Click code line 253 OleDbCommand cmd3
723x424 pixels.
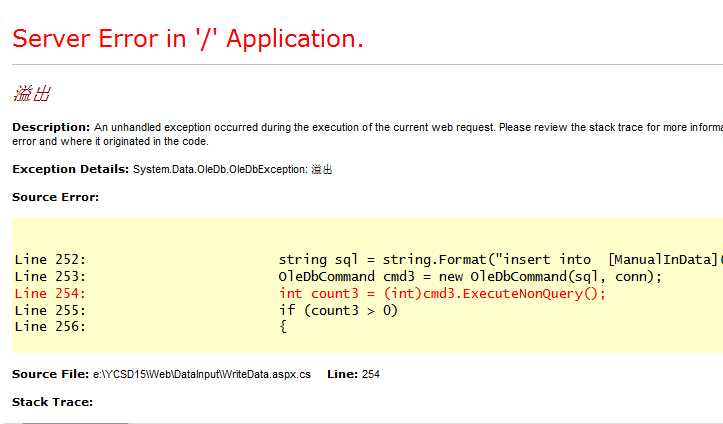pyautogui.click(x=338, y=277)
